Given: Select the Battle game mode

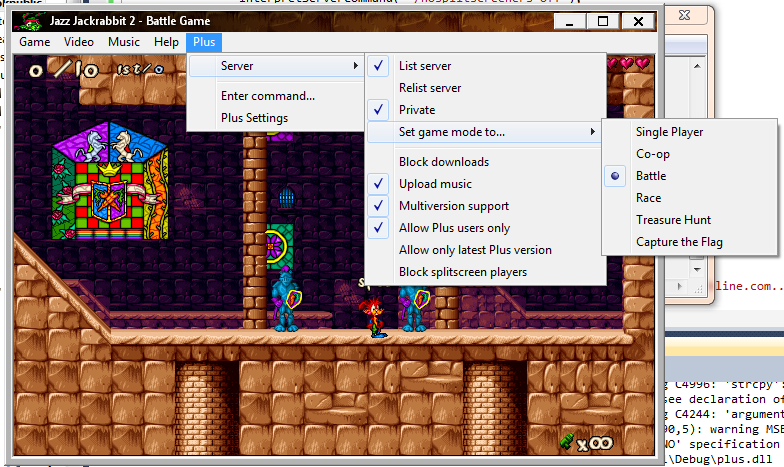Looking at the screenshot, I should [x=650, y=176].
